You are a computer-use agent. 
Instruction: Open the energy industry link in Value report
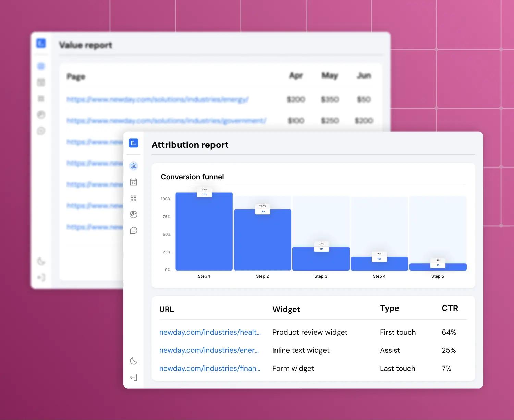pos(157,99)
